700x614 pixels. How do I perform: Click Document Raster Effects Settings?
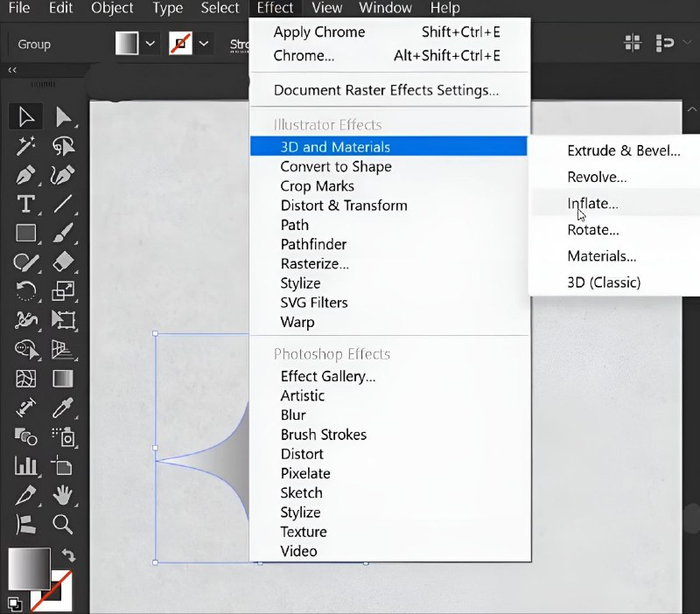click(386, 90)
